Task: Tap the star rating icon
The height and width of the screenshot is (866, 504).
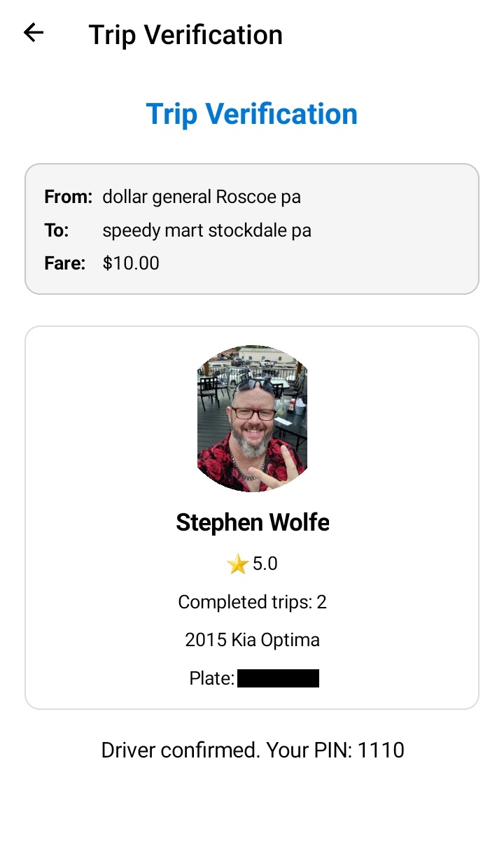Action: click(x=238, y=563)
